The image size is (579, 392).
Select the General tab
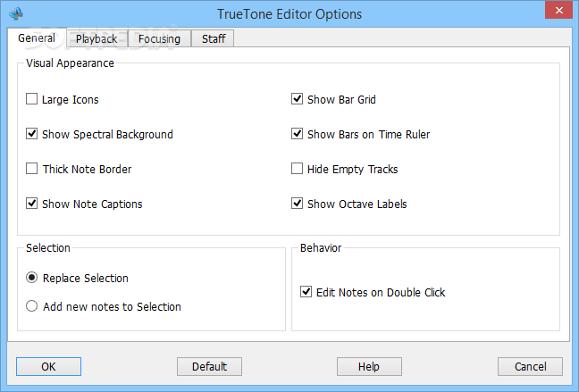[37, 38]
